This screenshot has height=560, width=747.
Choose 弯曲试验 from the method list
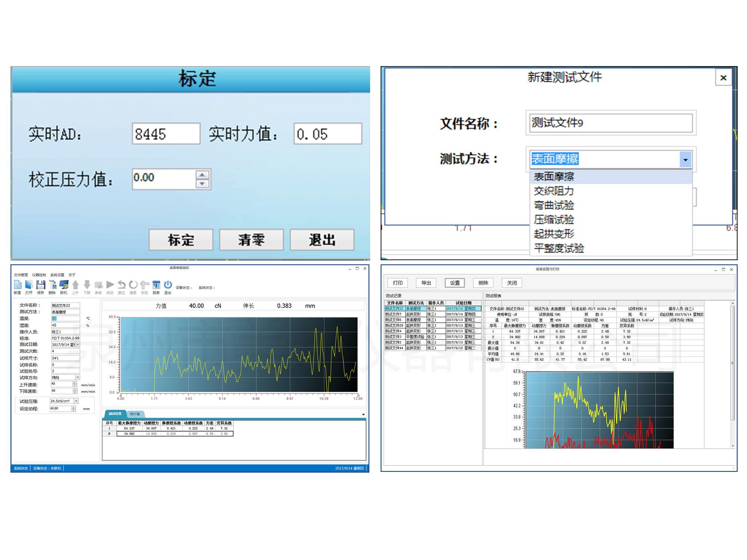click(x=554, y=205)
